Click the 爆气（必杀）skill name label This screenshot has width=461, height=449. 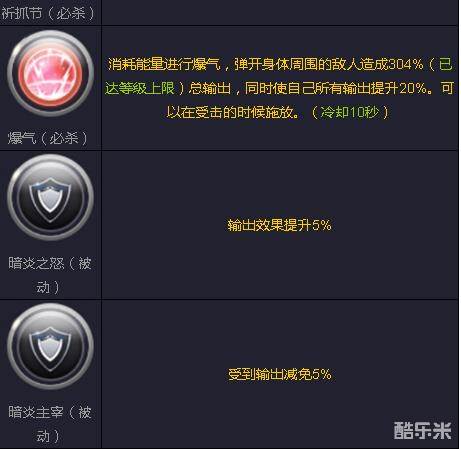click(48, 138)
